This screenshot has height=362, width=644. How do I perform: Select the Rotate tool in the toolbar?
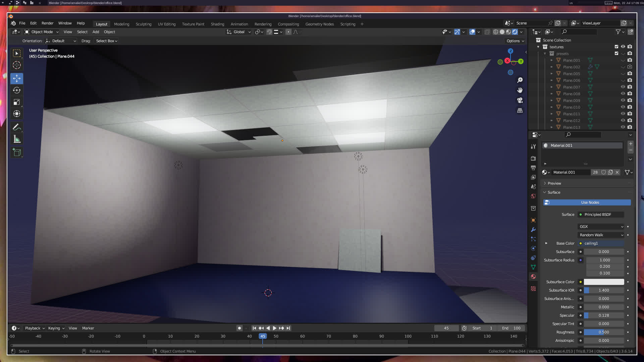click(x=17, y=90)
